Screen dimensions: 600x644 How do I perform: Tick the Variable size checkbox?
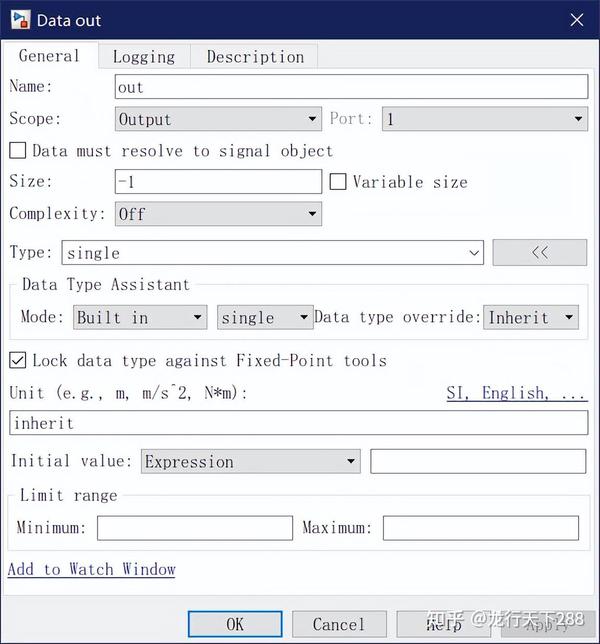click(x=338, y=182)
